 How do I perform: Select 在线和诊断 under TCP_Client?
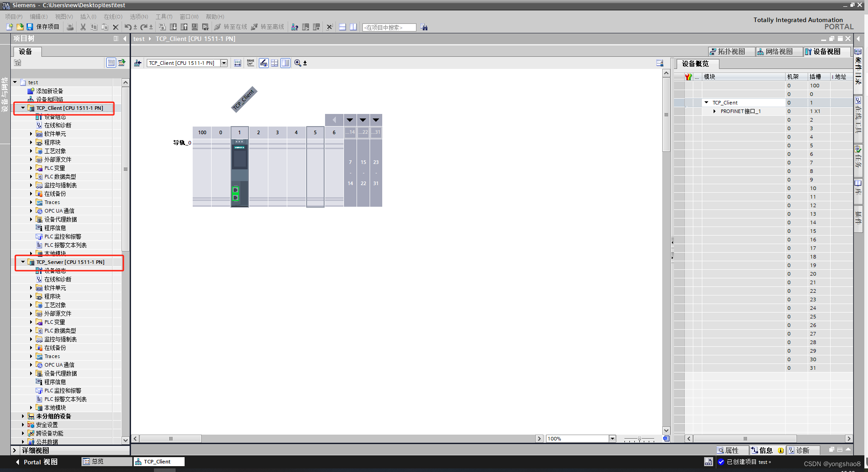coord(54,125)
